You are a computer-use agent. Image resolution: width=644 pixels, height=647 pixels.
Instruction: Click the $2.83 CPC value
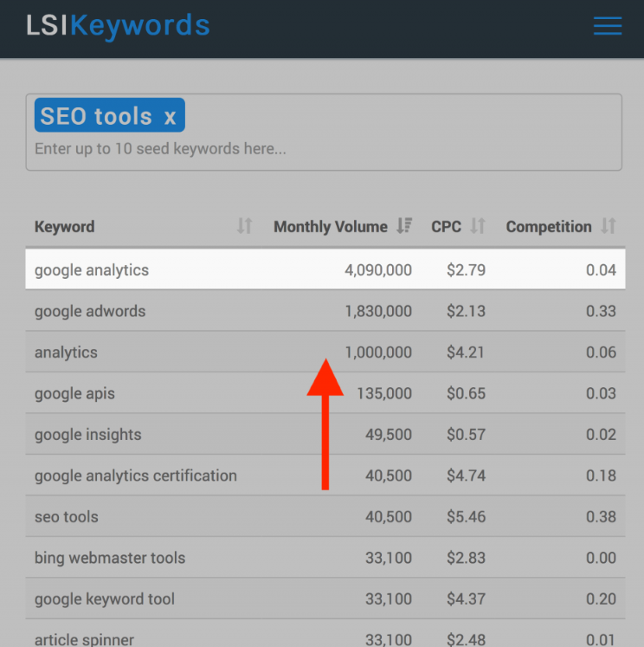point(466,558)
